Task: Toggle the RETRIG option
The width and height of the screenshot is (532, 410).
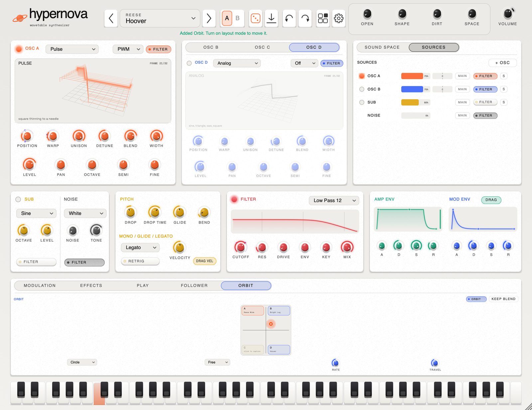Action: [140, 261]
